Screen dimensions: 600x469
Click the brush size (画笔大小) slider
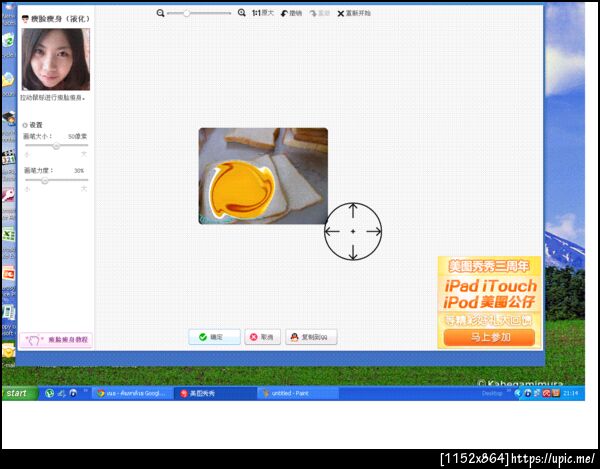[x=56, y=145]
